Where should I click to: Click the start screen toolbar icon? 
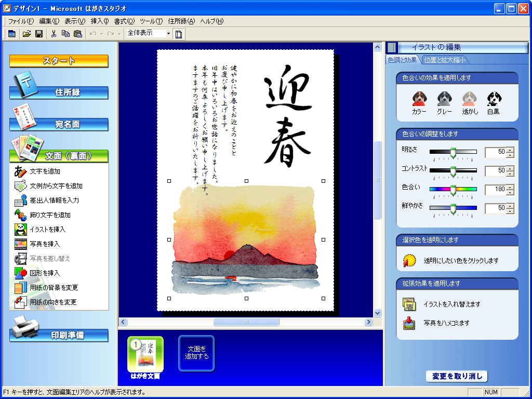[x=12, y=34]
